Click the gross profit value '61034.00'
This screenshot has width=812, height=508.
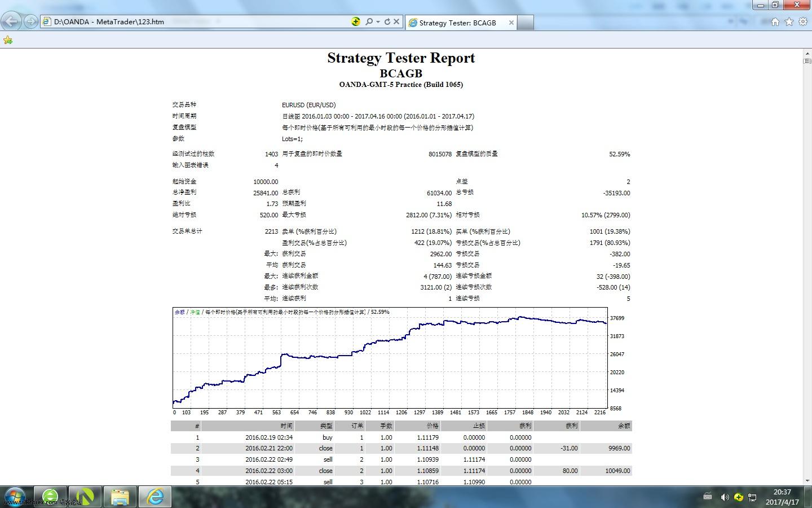click(439, 193)
